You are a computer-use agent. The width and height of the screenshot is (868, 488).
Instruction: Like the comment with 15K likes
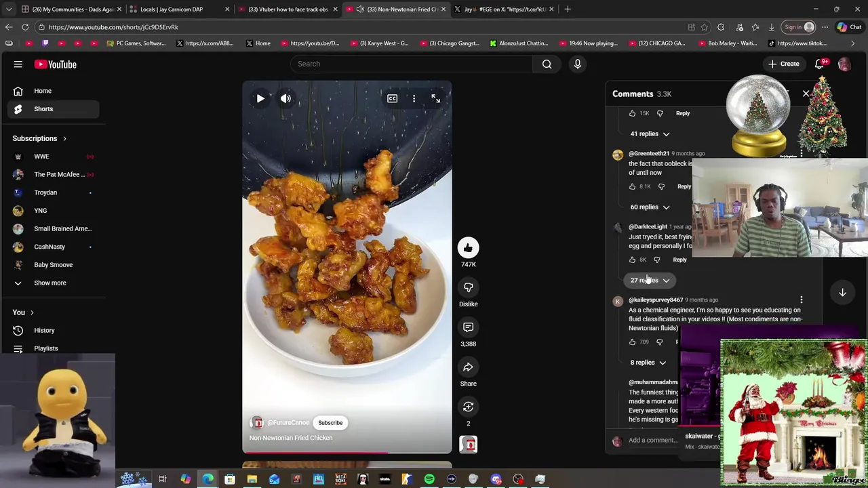point(632,113)
